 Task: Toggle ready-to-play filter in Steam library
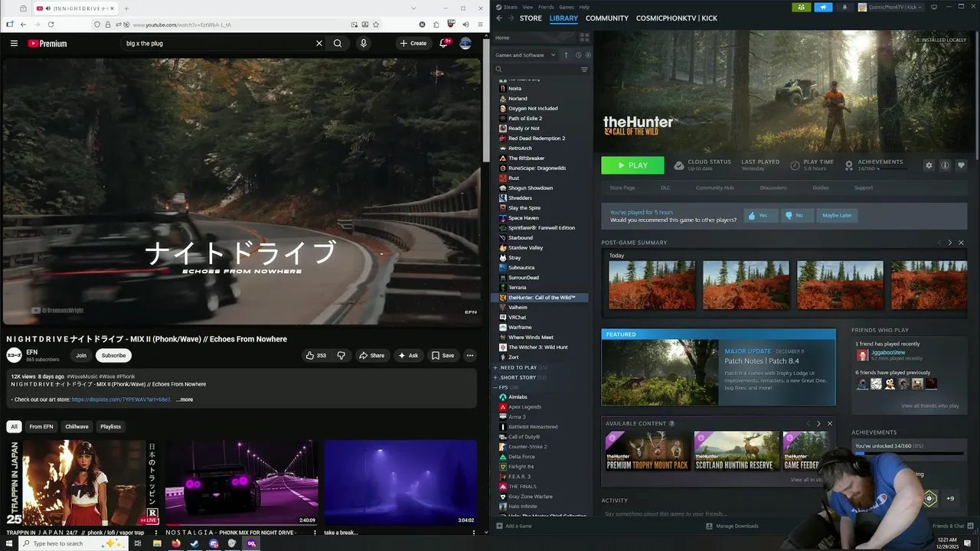coord(588,55)
